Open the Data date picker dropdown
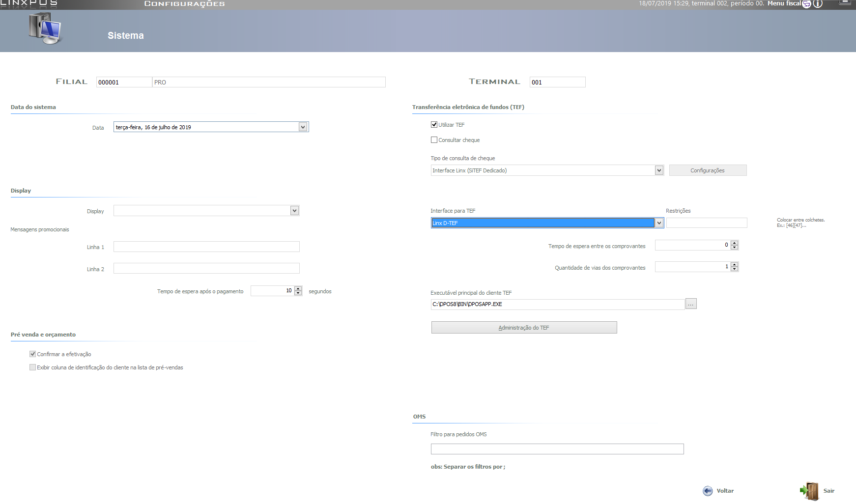This screenshot has height=504, width=856. [303, 127]
